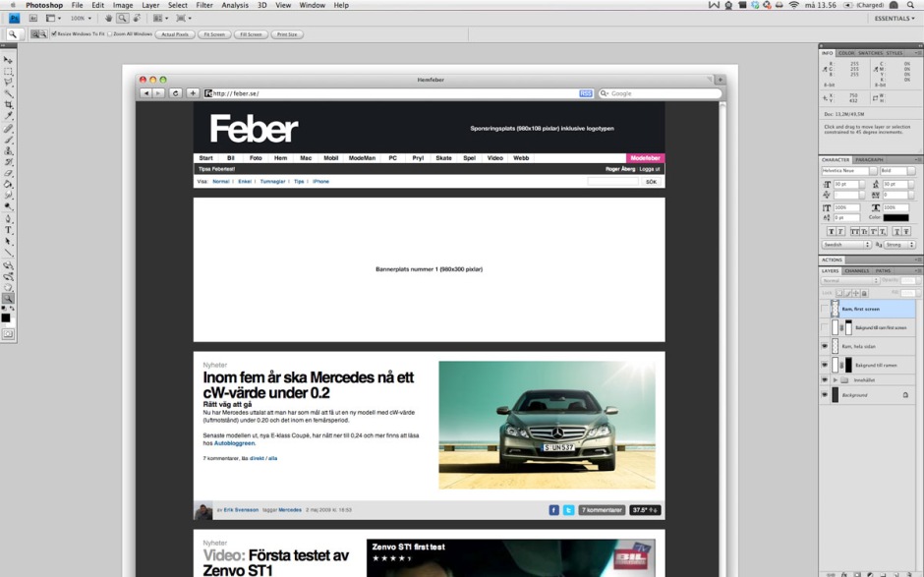Select the Line shape tool
The width and height of the screenshot is (924, 577).
click(8, 253)
